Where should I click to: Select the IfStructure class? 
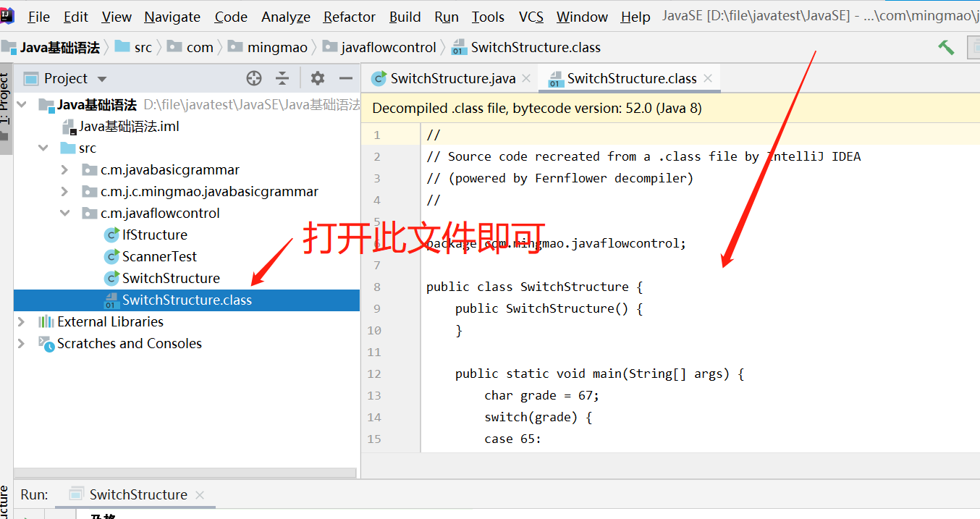pos(154,235)
